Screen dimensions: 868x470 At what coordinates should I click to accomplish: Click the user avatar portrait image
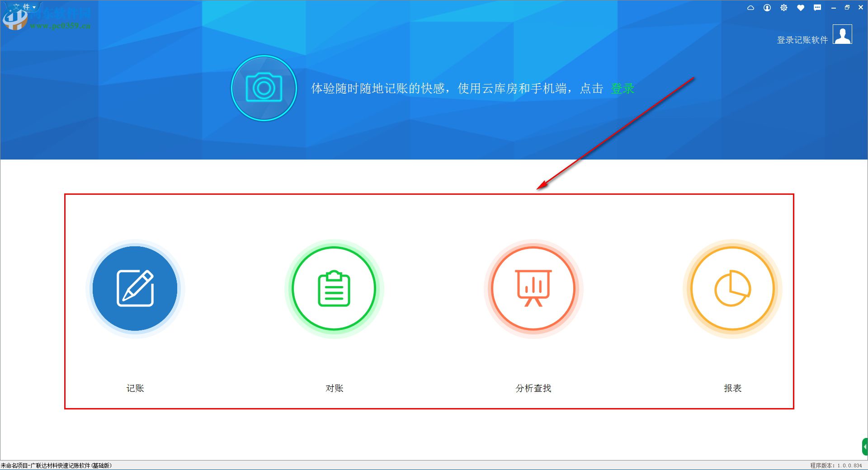(842, 35)
